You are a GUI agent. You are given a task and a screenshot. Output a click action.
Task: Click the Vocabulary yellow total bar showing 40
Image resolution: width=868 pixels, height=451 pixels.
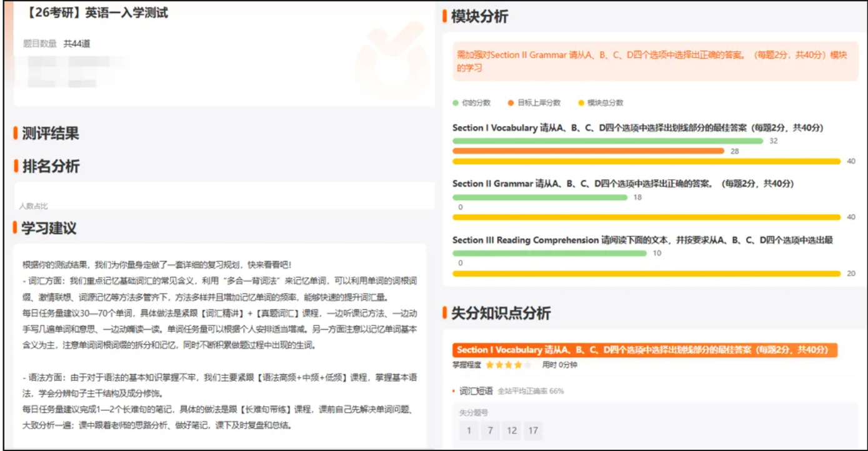coord(646,161)
